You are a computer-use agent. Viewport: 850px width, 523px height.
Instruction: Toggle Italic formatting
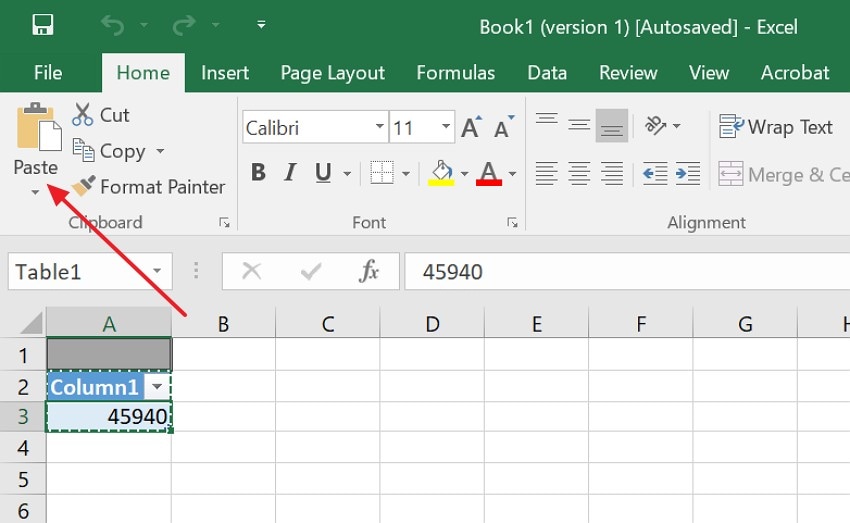pos(290,173)
